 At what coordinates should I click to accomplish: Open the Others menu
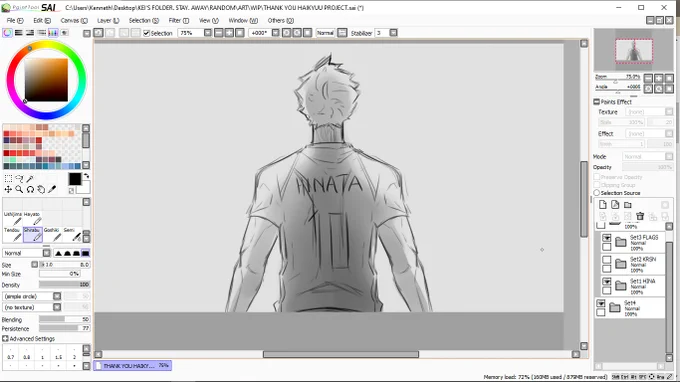pos(281,20)
